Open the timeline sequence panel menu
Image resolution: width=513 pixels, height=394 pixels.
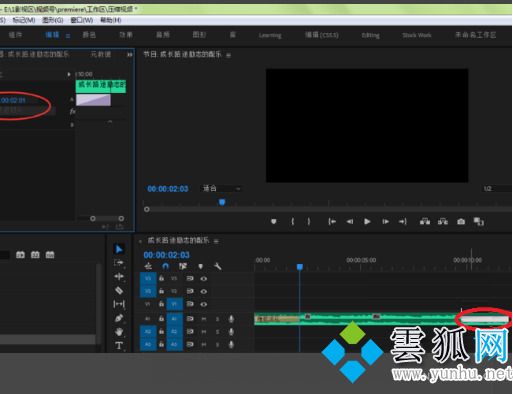coord(216,241)
